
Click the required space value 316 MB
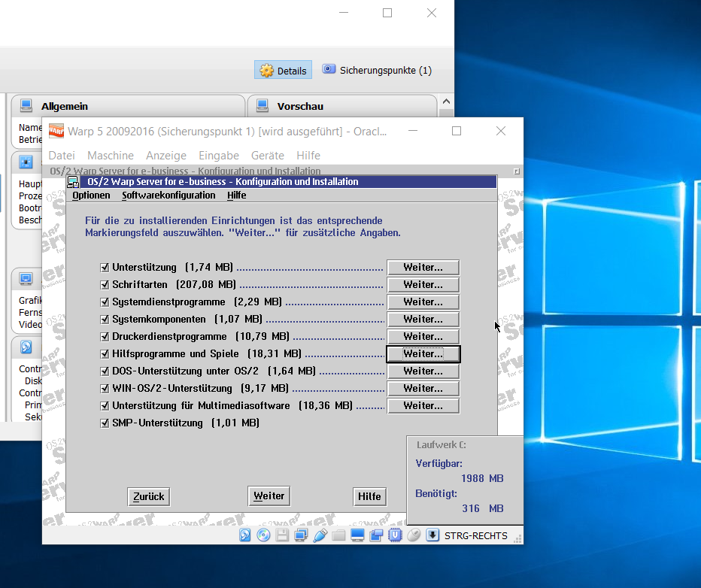coord(483,508)
